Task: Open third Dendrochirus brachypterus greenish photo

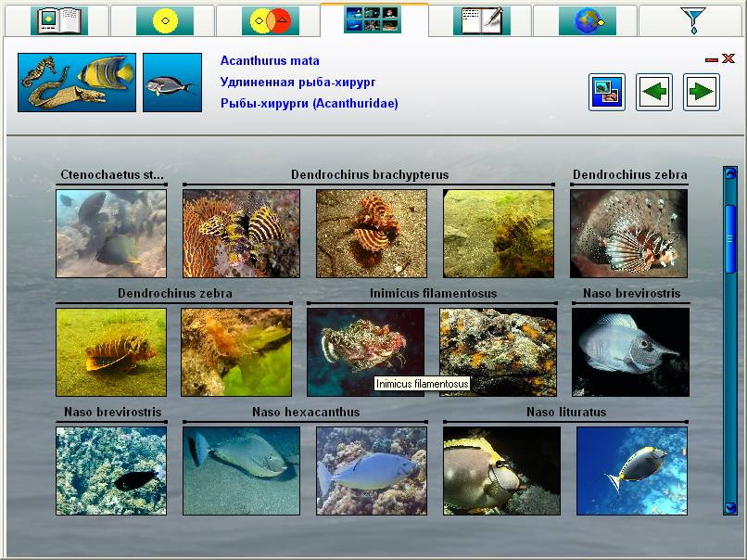Action: 499,234
